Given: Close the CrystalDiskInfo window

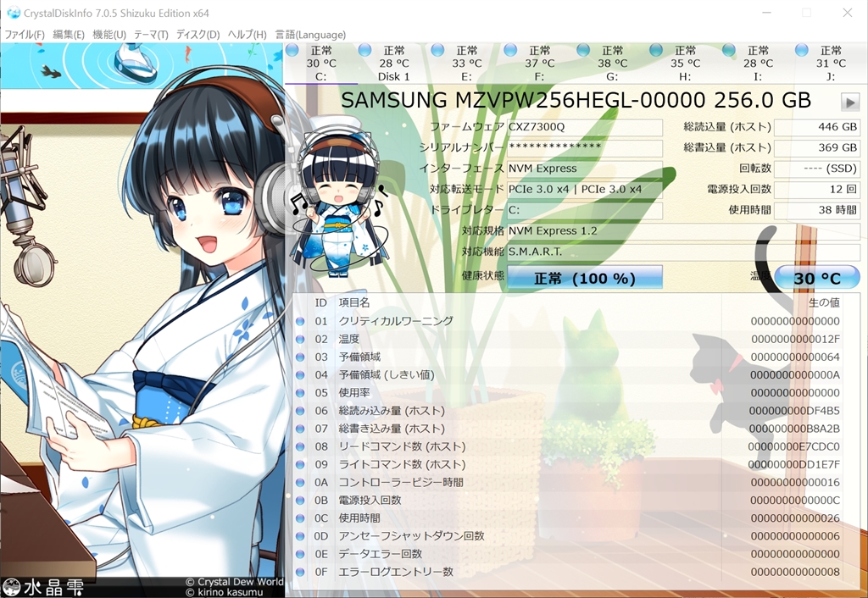Looking at the screenshot, I should pos(848,13).
